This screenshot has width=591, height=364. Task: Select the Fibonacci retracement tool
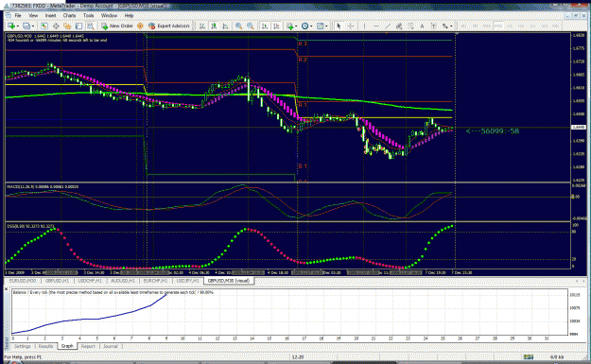click(410, 26)
